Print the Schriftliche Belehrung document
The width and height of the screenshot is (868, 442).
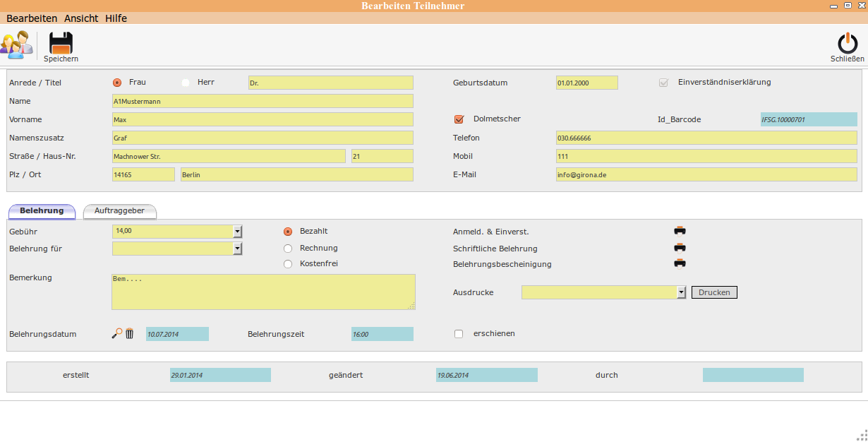[680, 248]
